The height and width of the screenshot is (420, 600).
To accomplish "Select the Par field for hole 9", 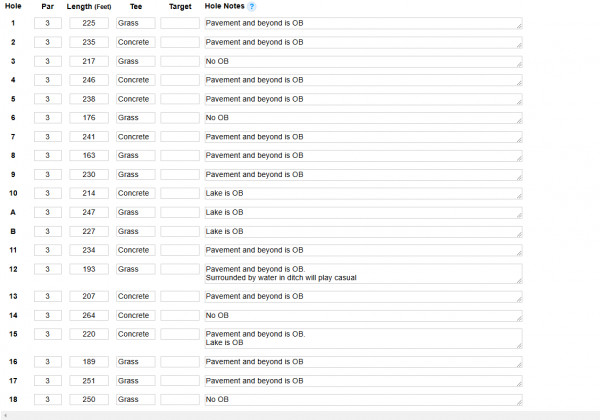I will 47,174.
